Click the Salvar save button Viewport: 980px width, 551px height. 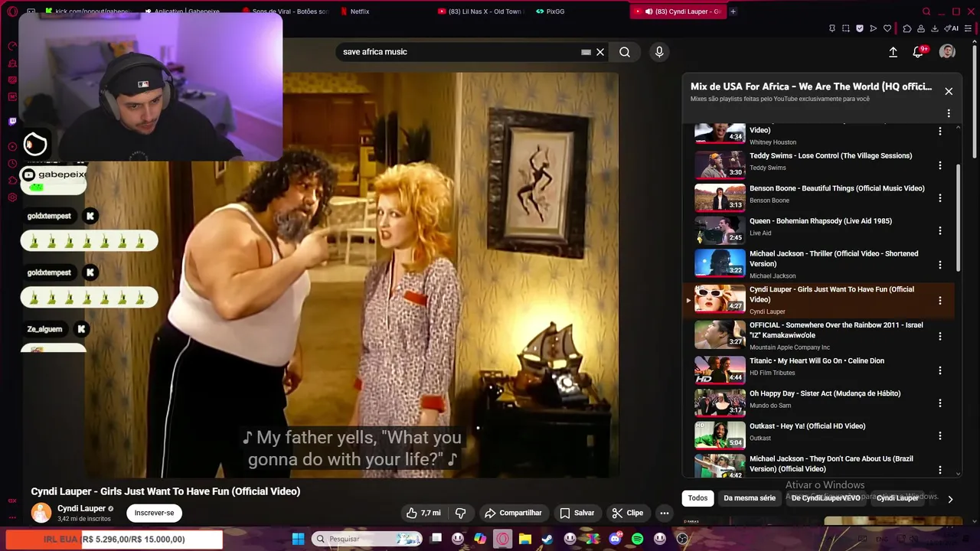[x=577, y=513]
